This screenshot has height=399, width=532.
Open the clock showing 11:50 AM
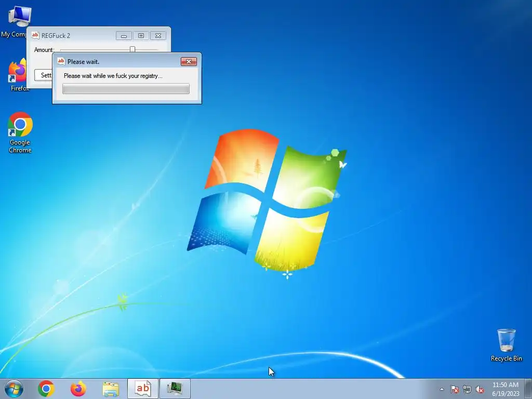pos(506,389)
